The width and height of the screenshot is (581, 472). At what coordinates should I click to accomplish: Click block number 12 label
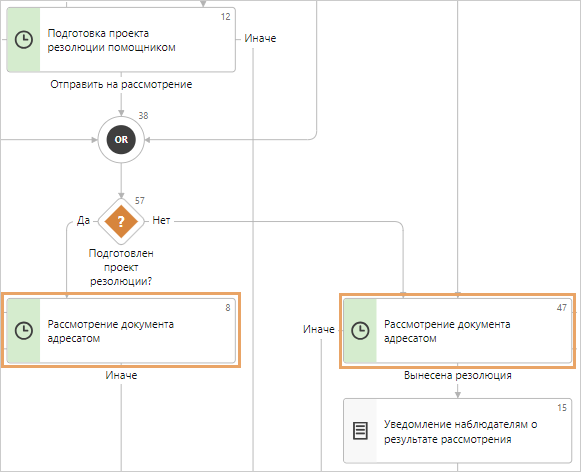click(x=225, y=17)
